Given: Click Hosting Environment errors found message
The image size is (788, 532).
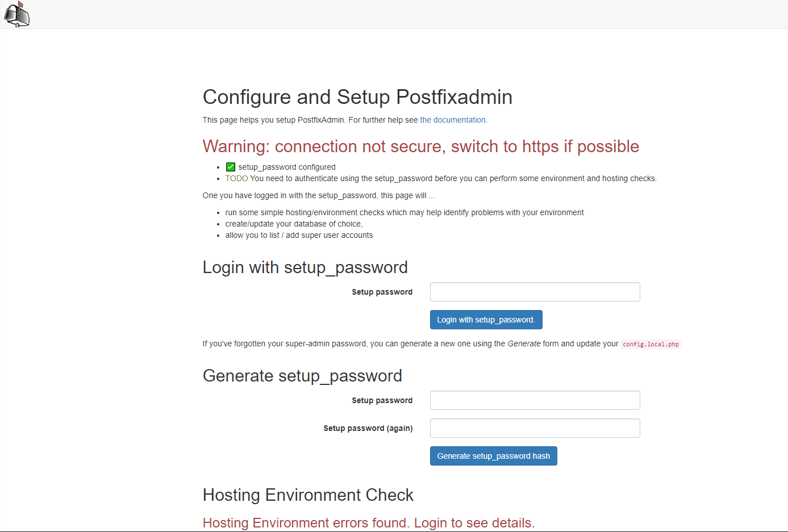Looking at the screenshot, I should click(369, 523).
